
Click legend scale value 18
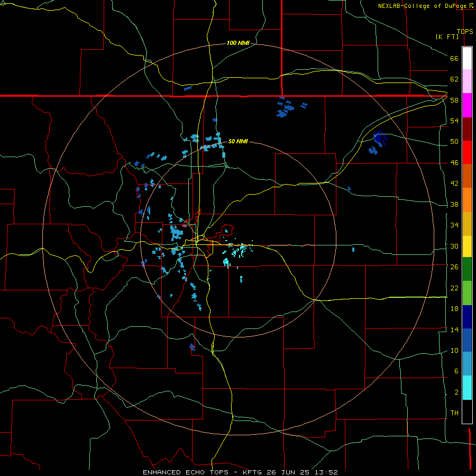454,309
